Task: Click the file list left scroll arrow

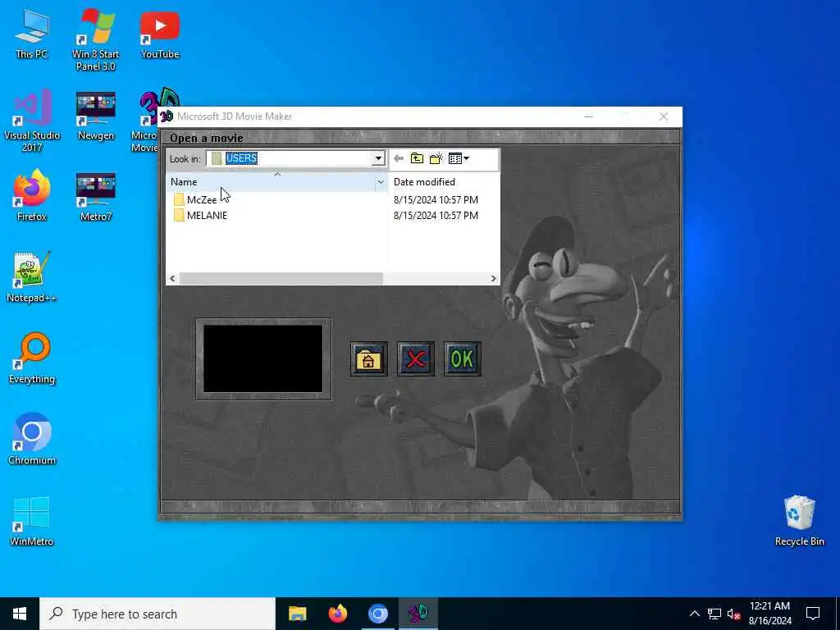Action: pos(172,279)
